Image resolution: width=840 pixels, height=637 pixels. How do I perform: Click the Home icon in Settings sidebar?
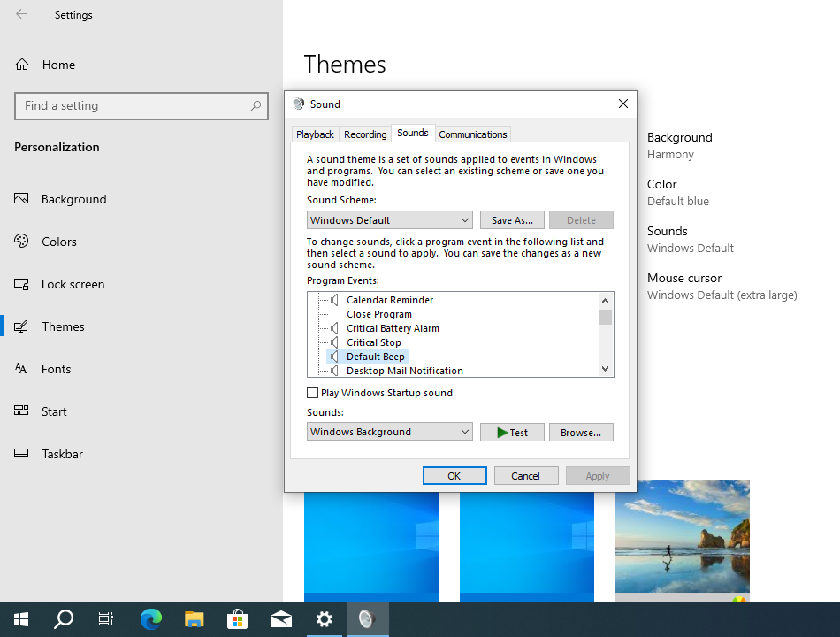click(x=22, y=65)
